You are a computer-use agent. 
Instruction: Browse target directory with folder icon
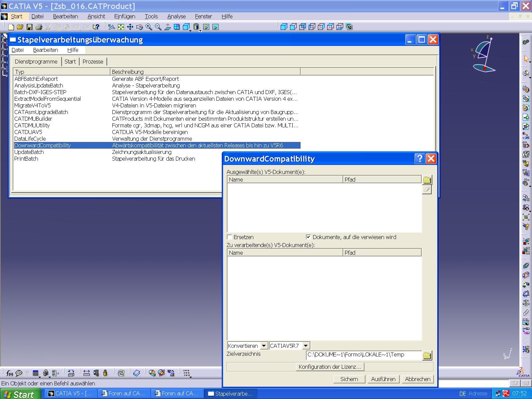click(x=427, y=355)
